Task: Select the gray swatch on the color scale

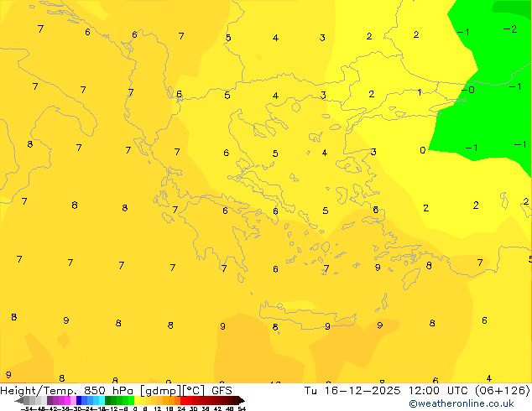Action: (x=27, y=401)
